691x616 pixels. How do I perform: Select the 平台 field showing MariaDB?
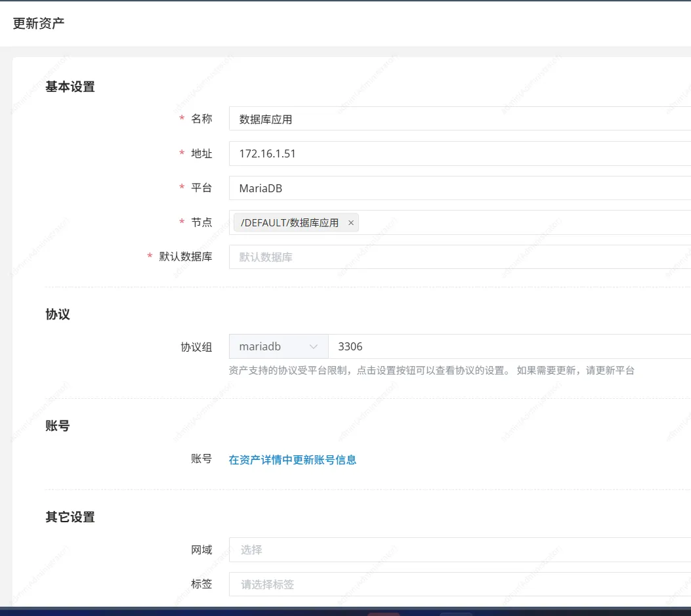pos(459,188)
